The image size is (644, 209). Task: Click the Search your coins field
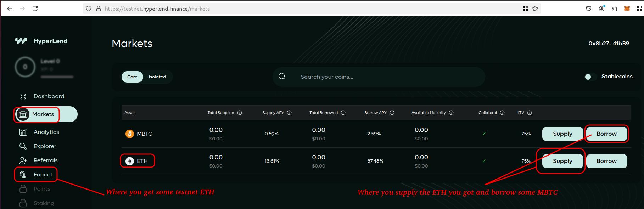tap(379, 77)
